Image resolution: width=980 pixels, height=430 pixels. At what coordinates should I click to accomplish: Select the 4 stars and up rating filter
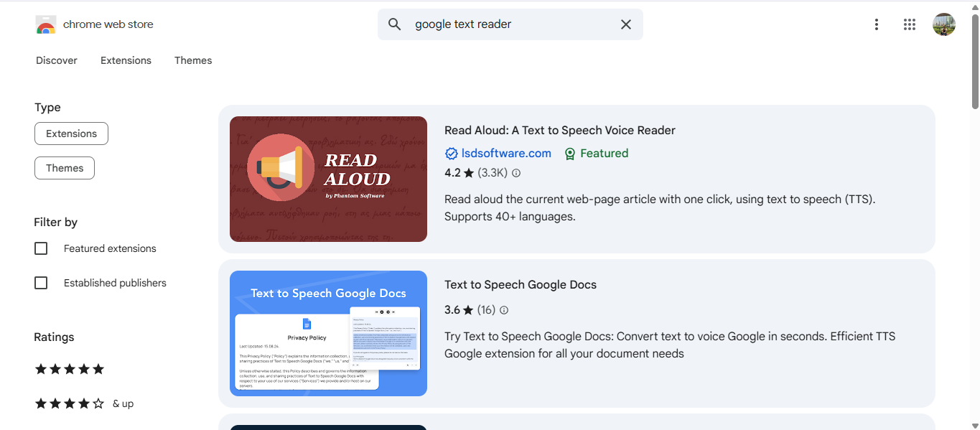[69, 403]
